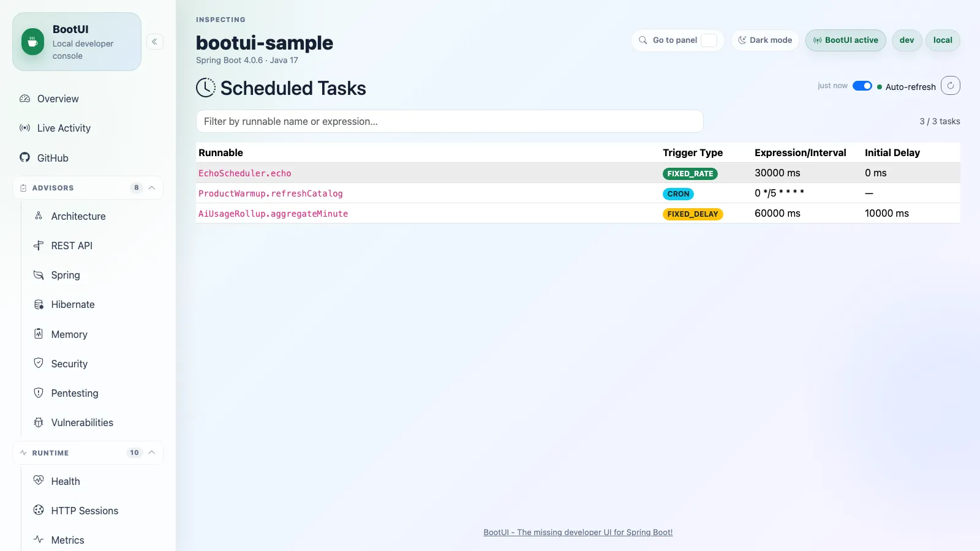Image resolution: width=980 pixels, height=551 pixels.
Task: Click the HTTP Sessions cookie icon
Action: (x=39, y=510)
